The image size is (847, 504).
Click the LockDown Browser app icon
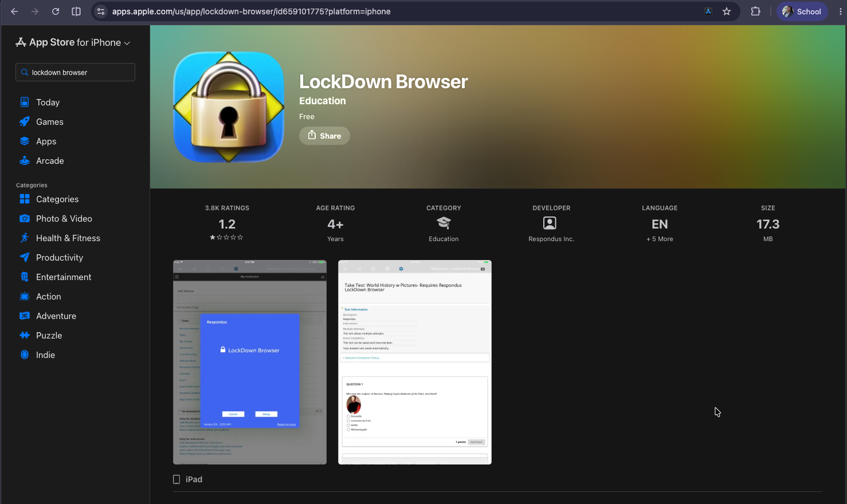[229, 107]
